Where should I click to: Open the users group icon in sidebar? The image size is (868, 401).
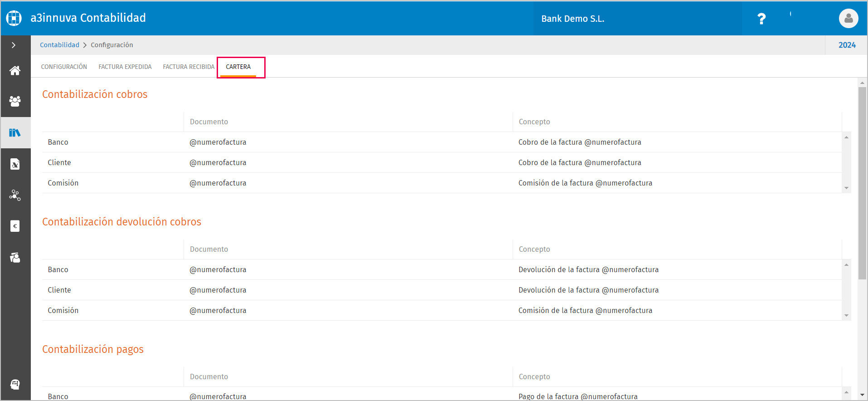[15, 101]
